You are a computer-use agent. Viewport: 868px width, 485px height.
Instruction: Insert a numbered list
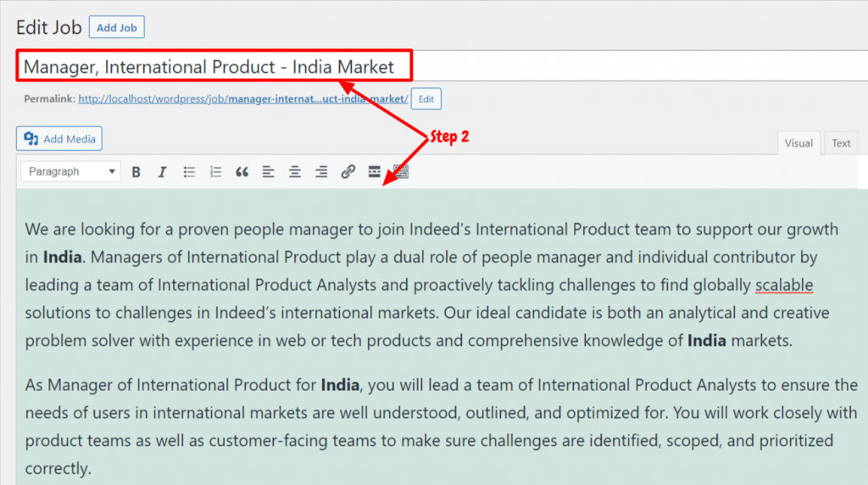click(x=215, y=172)
